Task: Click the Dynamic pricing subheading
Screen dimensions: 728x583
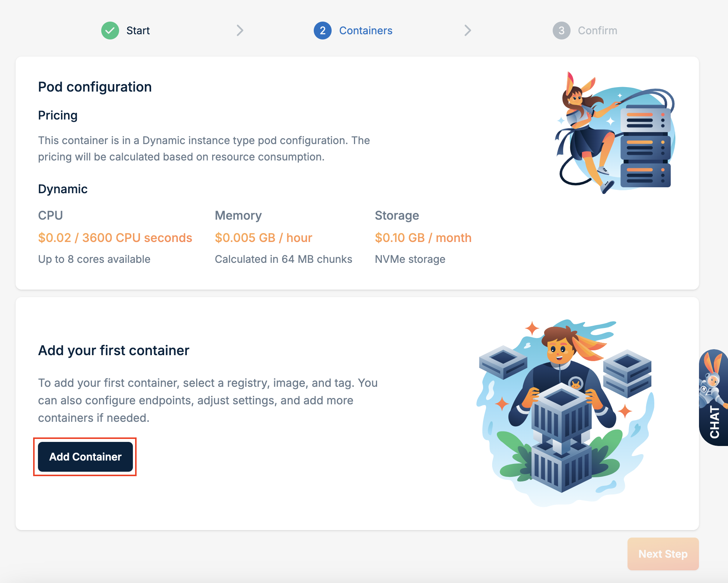Action: (x=63, y=189)
